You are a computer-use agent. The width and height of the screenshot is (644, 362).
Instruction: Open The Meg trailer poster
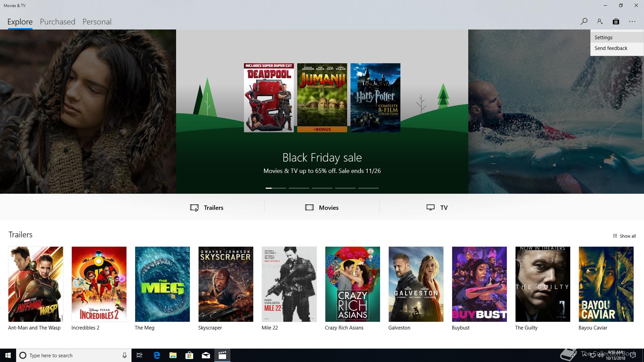point(162,284)
